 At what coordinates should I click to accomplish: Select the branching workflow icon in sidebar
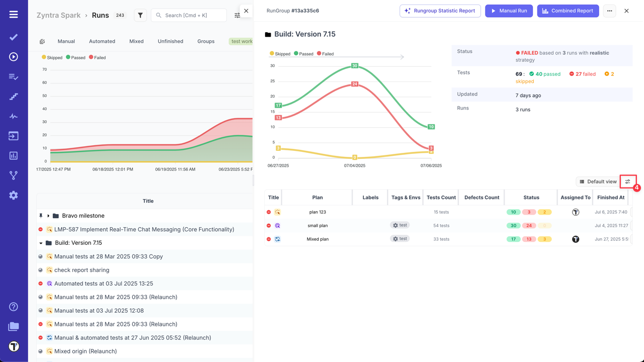coord(13,175)
